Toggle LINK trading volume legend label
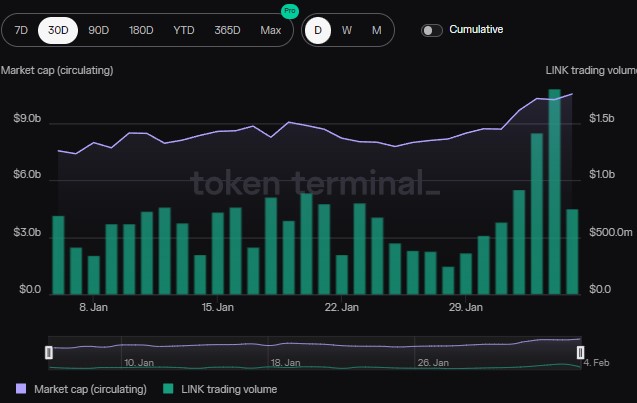 click(x=229, y=389)
